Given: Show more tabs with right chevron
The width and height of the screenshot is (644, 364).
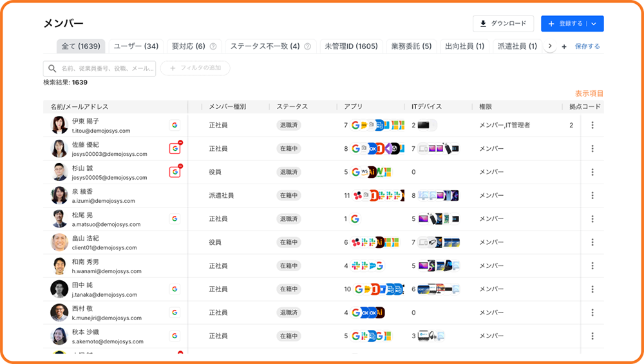Looking at the screenshot, I should click(550, 46).
